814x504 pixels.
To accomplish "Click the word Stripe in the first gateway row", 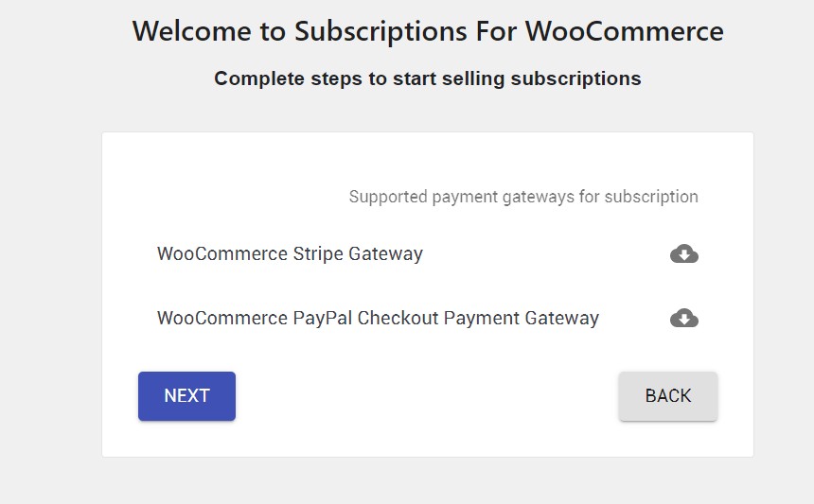I will click(x=318, y=254).
